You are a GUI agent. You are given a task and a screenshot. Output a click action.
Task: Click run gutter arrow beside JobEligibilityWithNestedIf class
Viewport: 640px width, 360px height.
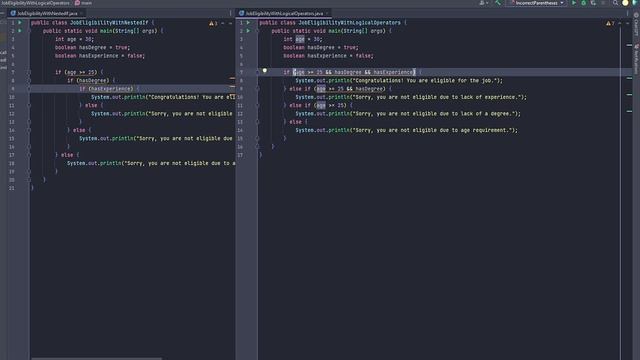[20, 23]
